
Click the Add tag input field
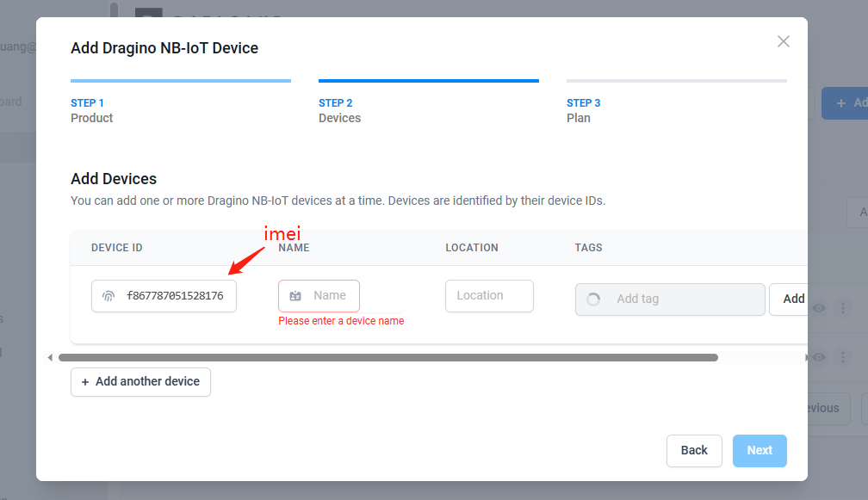(670, 299)
